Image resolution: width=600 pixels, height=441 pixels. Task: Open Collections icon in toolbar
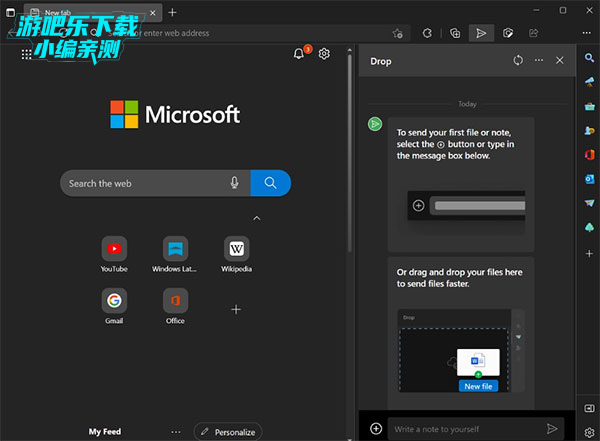click(455, 33)
